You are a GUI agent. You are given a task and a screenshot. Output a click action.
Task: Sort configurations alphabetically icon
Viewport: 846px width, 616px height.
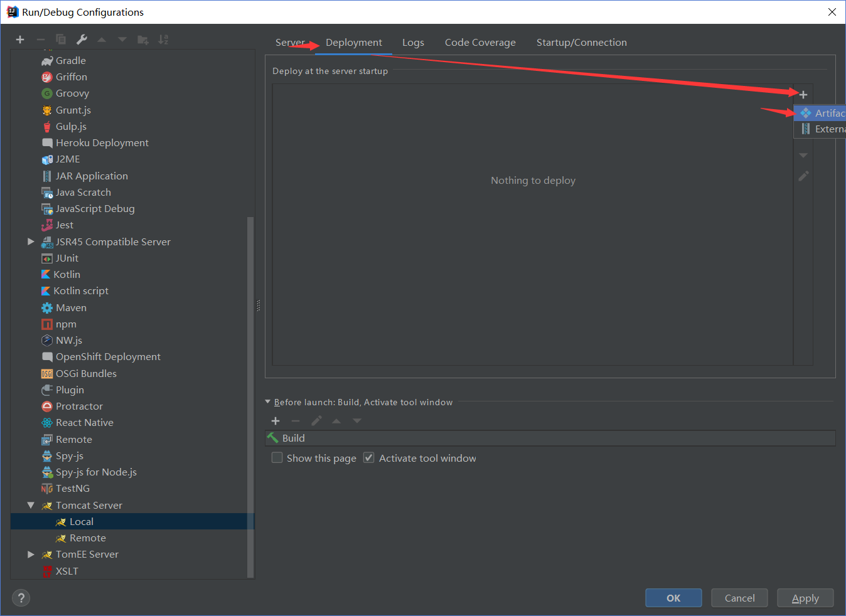[163, 40]
